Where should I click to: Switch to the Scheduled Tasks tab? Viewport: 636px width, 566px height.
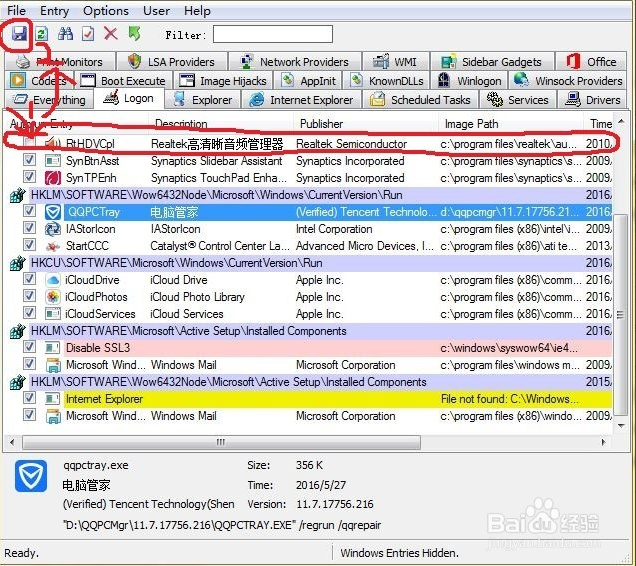pos(420,100)
